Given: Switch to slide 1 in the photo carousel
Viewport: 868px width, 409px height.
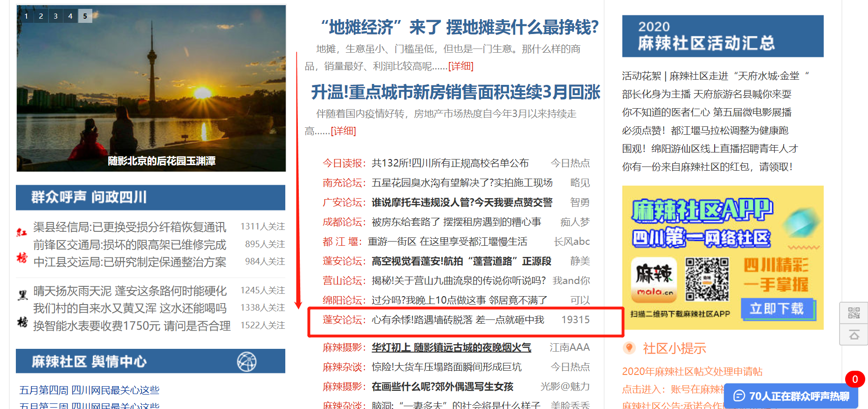Looking at the screenshot, I should point(26,16).
